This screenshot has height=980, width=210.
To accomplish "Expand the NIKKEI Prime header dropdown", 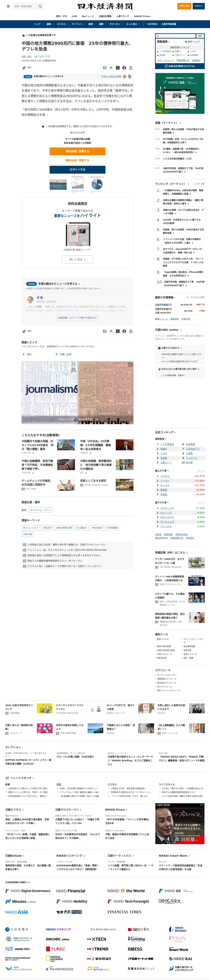I will (x=143, y=16).
